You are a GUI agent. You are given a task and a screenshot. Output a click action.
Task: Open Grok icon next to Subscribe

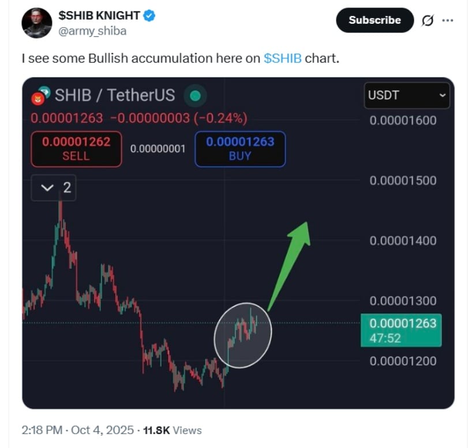(x=428, y=20)
